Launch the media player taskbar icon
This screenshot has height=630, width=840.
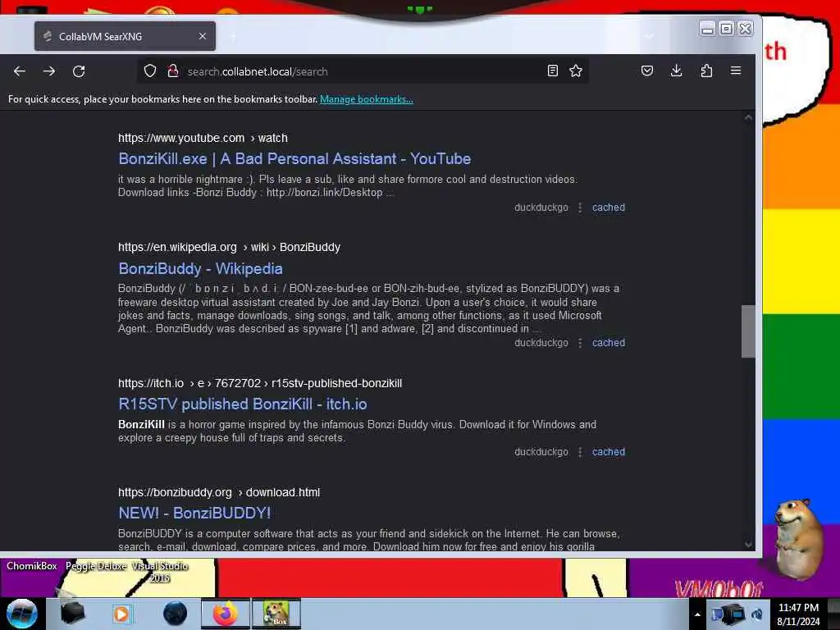coord(121,614)
